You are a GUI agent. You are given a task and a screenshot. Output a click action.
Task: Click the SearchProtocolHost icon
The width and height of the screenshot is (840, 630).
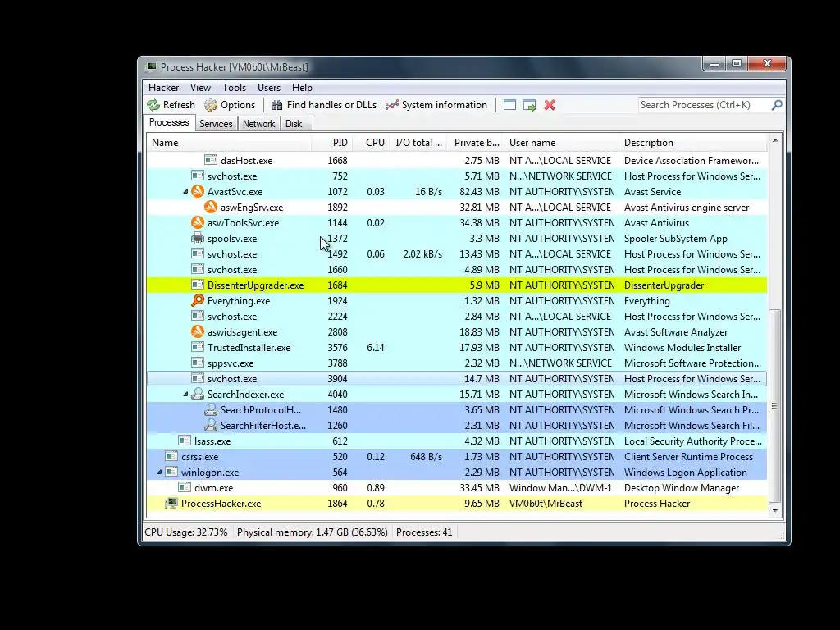pyautogui.click(x=211, y=410)
